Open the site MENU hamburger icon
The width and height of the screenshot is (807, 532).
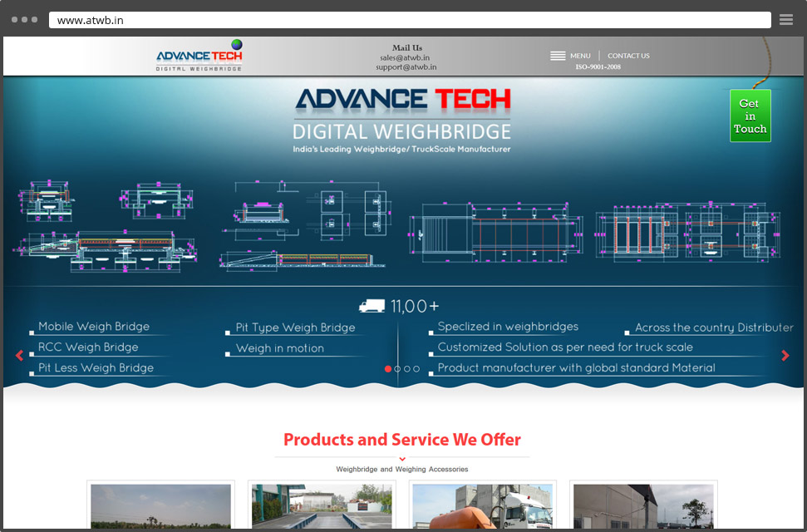point(558,56)
